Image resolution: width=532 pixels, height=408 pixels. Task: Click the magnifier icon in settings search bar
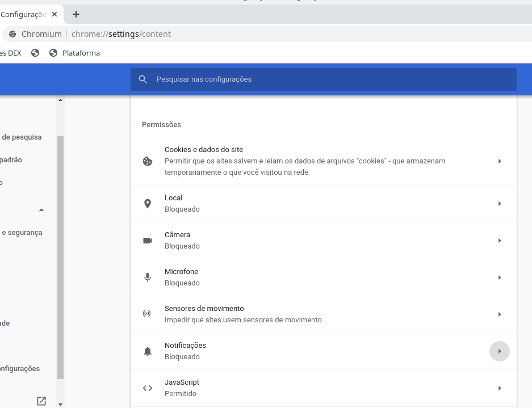click(143, 79)
